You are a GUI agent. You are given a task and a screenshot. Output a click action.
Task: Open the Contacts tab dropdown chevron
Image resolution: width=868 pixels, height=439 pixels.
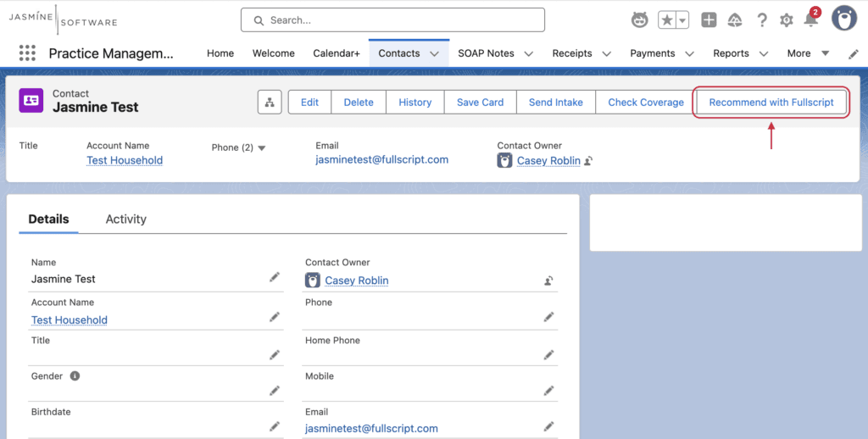pyautogui.click(x=435, y=53)
